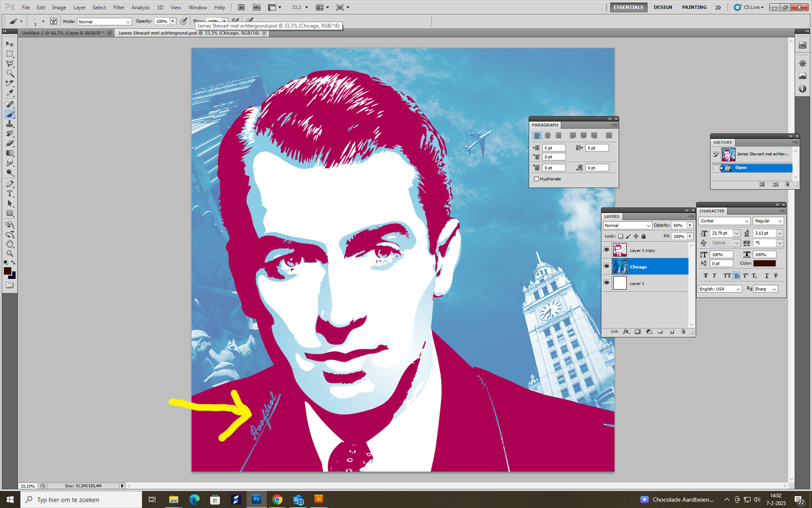Image resolution: width=812 pixels, height=508 pixels.
Task: Select the Healing Brush tool
Action: coord(10,104)
